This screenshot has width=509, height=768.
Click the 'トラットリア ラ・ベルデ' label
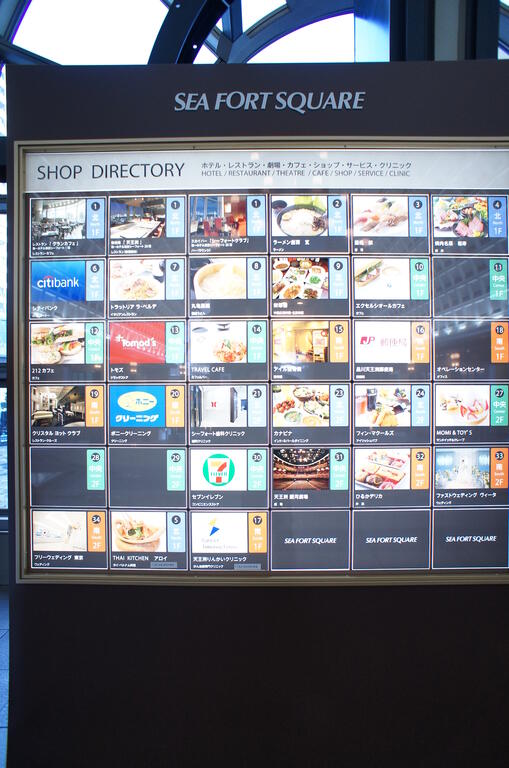click(134, 307)
